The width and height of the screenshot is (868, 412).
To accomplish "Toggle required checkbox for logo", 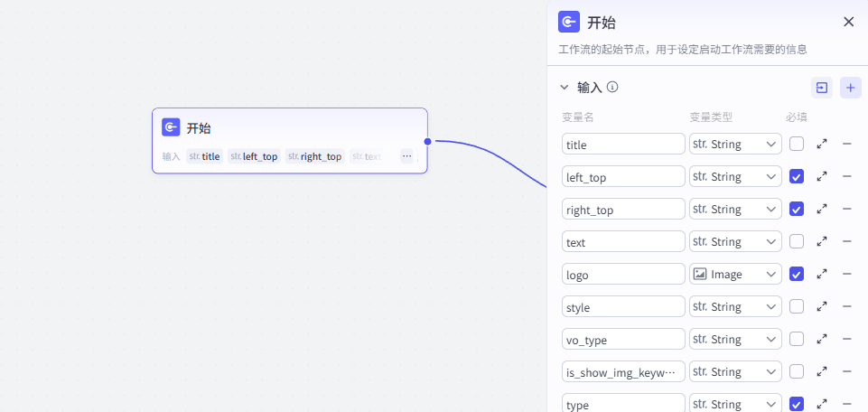I will coord(796,274).
